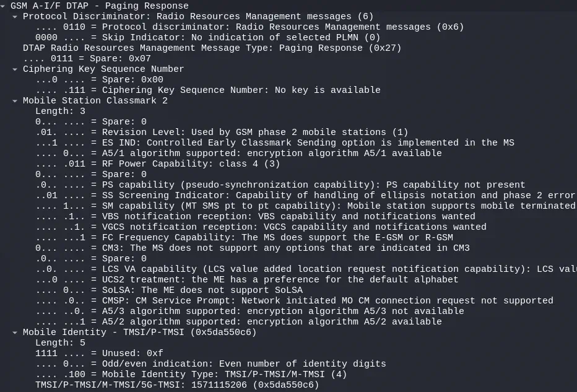Screen dimensions: 577x392
Task: Collapse the Mobile Identity TMSI/P-TMSI arrow
Action: (15, 332)
